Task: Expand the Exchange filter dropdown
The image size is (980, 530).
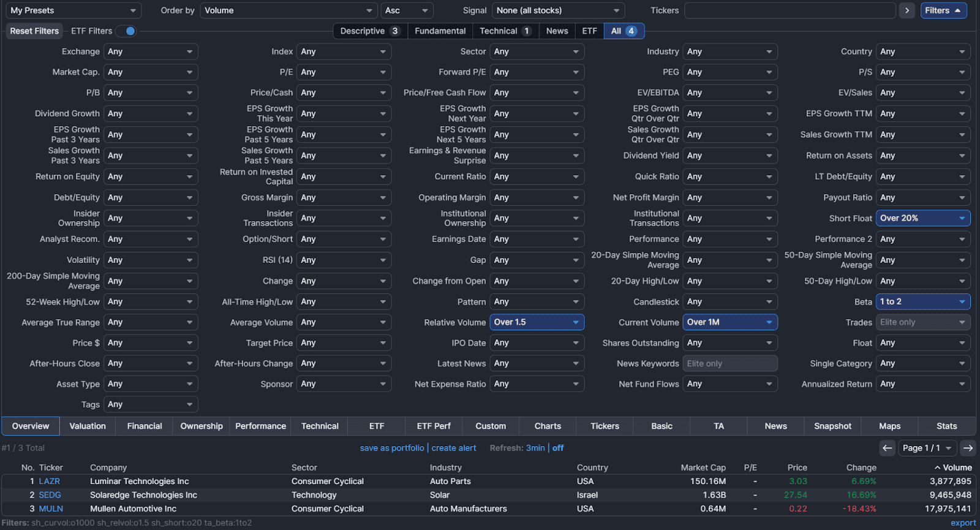Action: coord(151,51)
